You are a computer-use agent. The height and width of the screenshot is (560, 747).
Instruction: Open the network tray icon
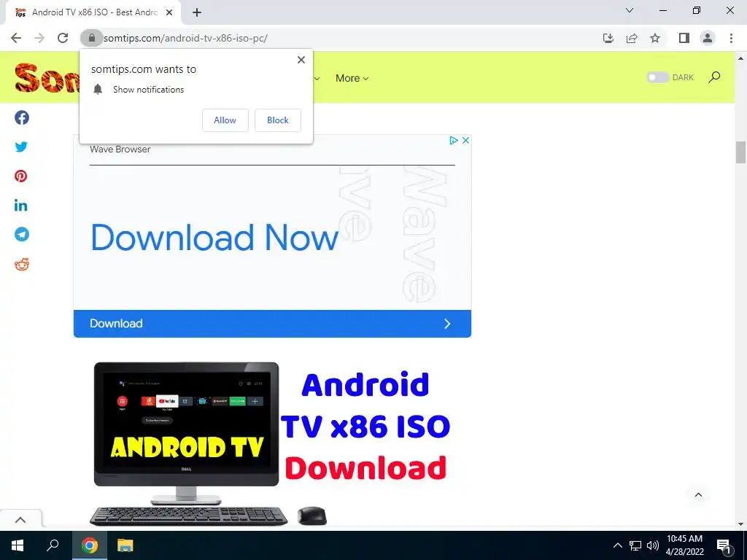pyautogui.click(x=635, y=545)
